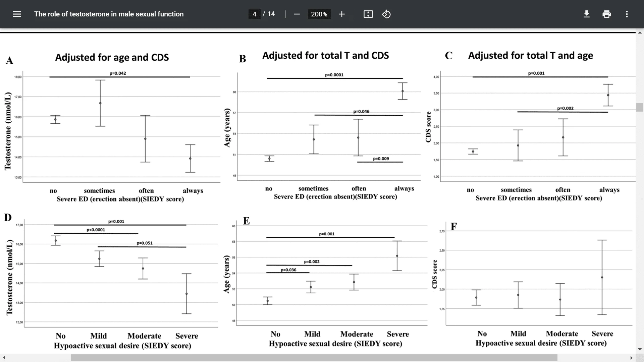The width and height of the screenshot is (644, 362).
Task: Click the p<0.0001 label in panel B
Action: pyautogui.click(x=334, y=75)
